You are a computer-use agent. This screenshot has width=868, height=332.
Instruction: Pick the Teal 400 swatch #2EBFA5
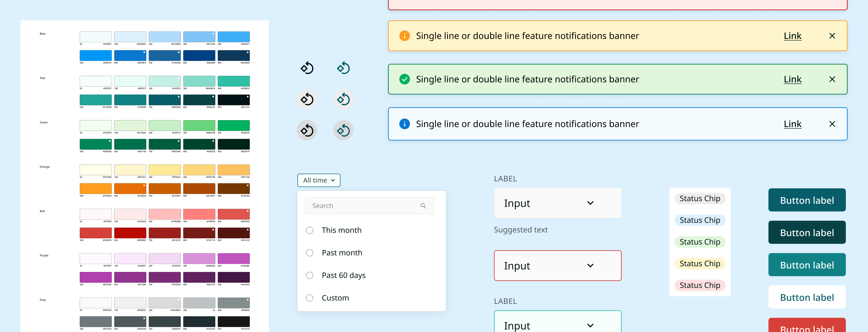[233, 81]
